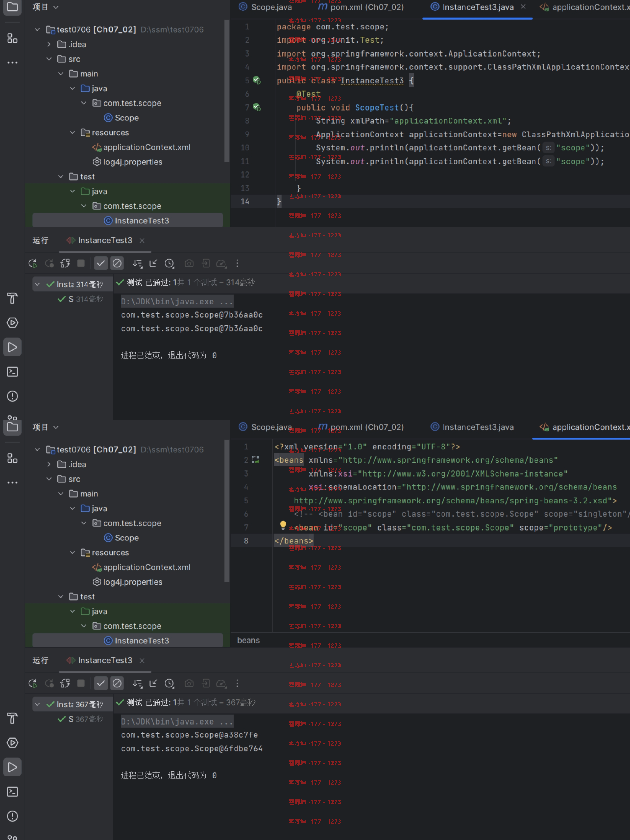Collapse src folder in upper project tree

click(49, 59)
